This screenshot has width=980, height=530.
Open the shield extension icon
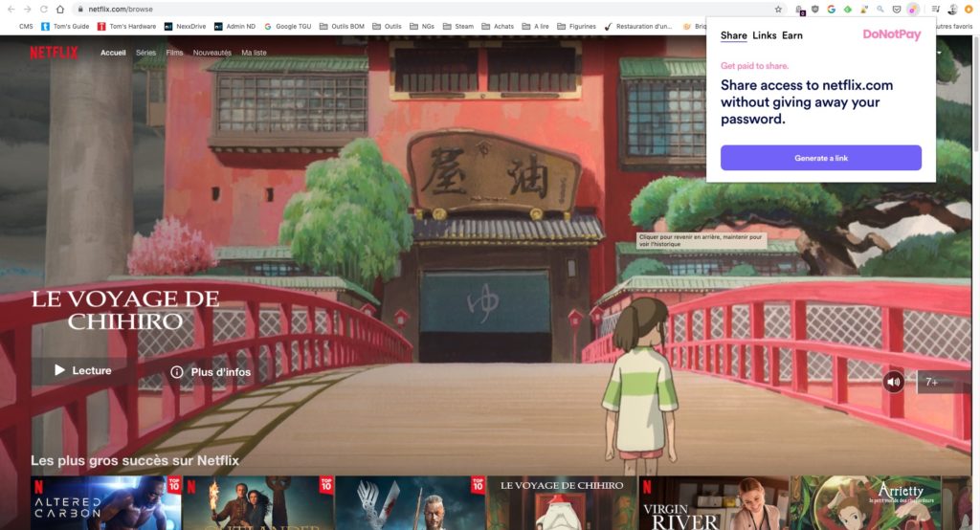click(815, 10)
